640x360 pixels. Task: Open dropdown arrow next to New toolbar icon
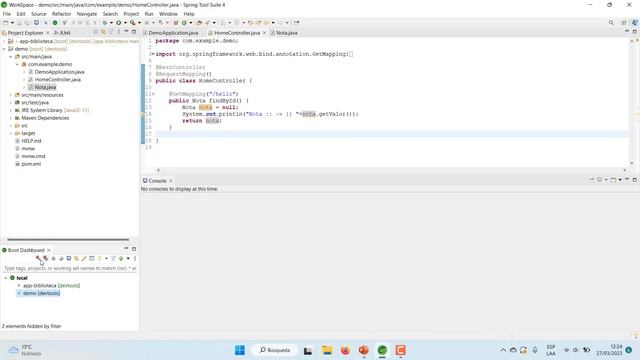[x=12, y=23]
